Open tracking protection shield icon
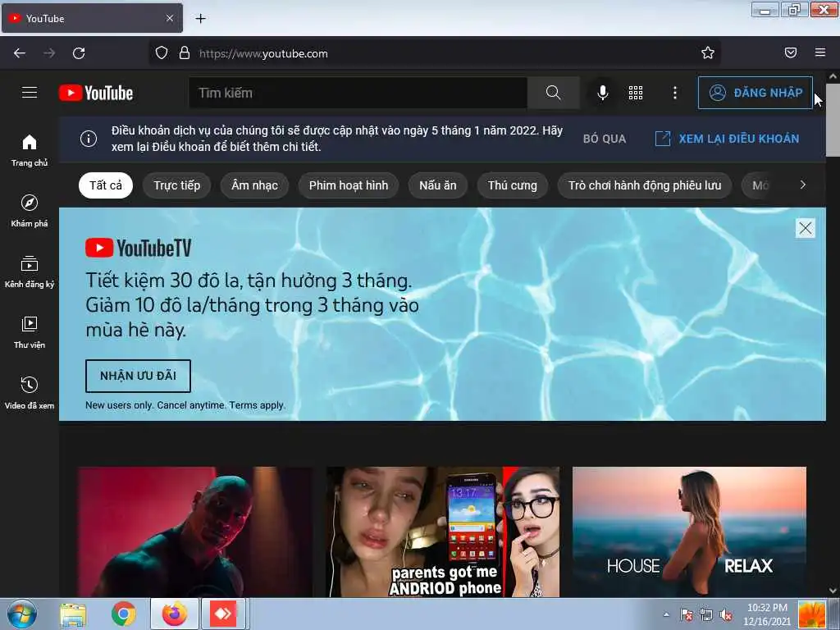The height and width of the screenshot is (630, 840). (x=162, y=53)
